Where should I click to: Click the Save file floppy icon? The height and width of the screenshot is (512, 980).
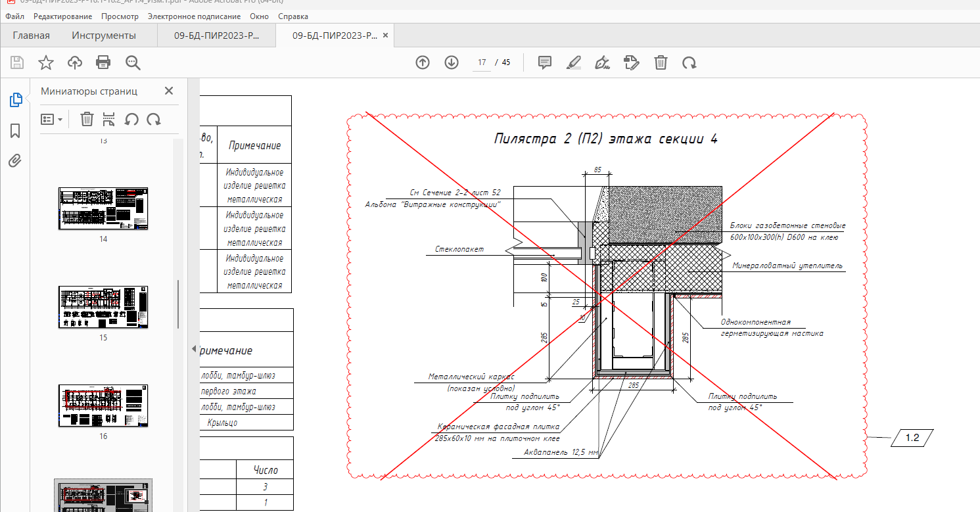[x=17, y=62]
